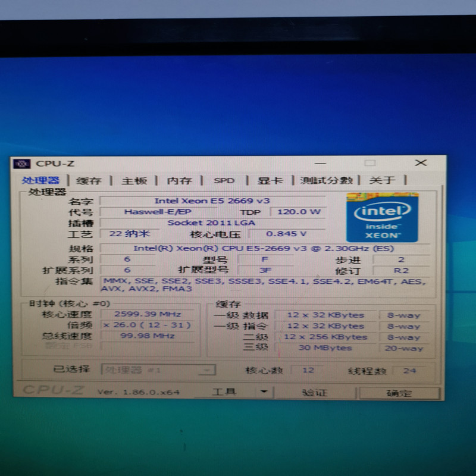Click the L1 data cache value in 一级 数据 row

(325, 315)
